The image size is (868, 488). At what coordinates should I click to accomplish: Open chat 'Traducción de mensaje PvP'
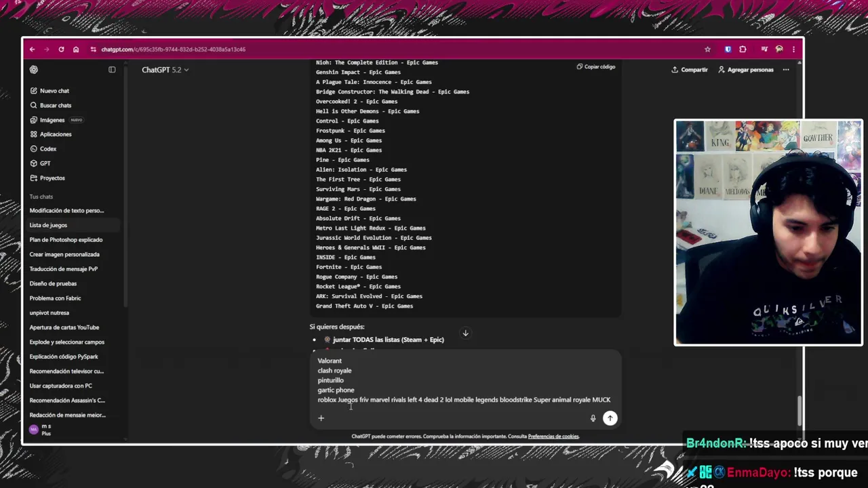click(x=64, y=269)
